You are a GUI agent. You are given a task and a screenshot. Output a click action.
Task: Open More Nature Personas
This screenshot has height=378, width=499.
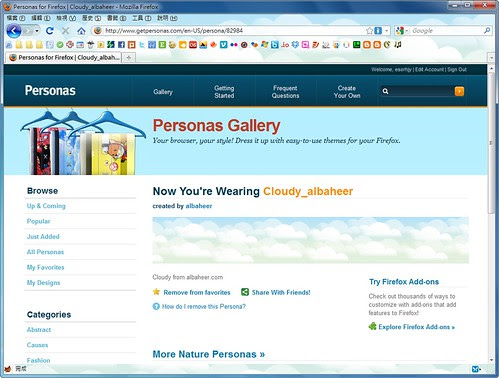pyautogui.click(x=209, y=354)
